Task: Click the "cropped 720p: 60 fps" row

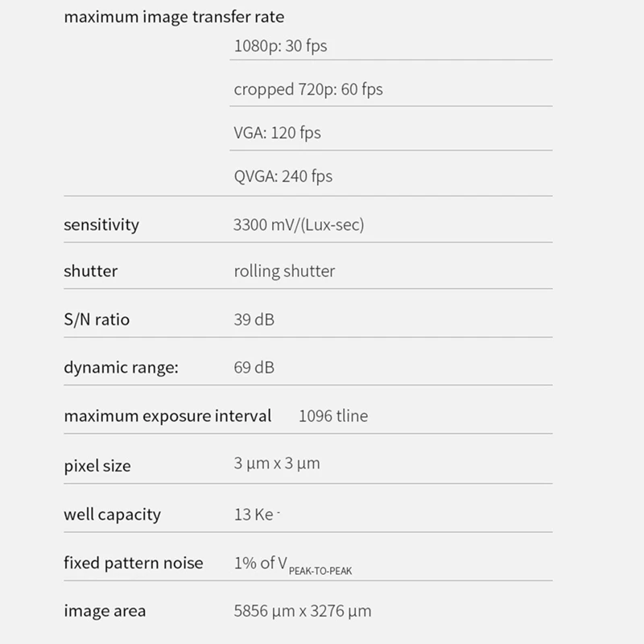Action: point(308,89)
